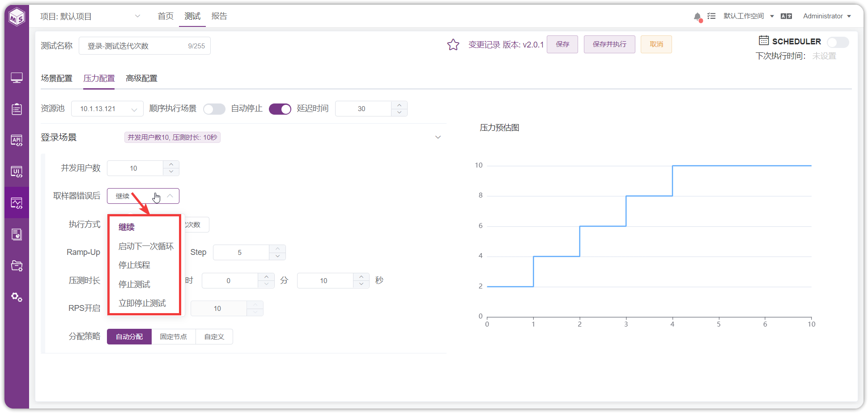The image size is (868, 413).
Task: Click the 取消 button
Action: click(656, 44)
